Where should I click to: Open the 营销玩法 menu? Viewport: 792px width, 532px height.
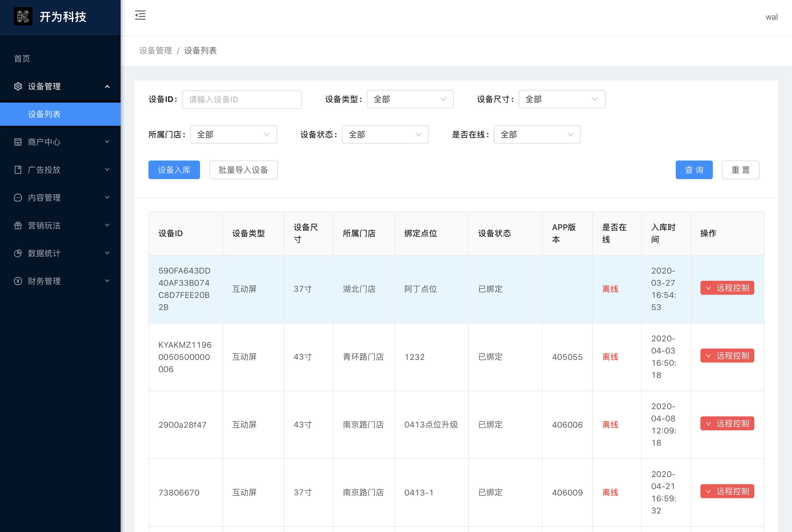coord(60,225)
